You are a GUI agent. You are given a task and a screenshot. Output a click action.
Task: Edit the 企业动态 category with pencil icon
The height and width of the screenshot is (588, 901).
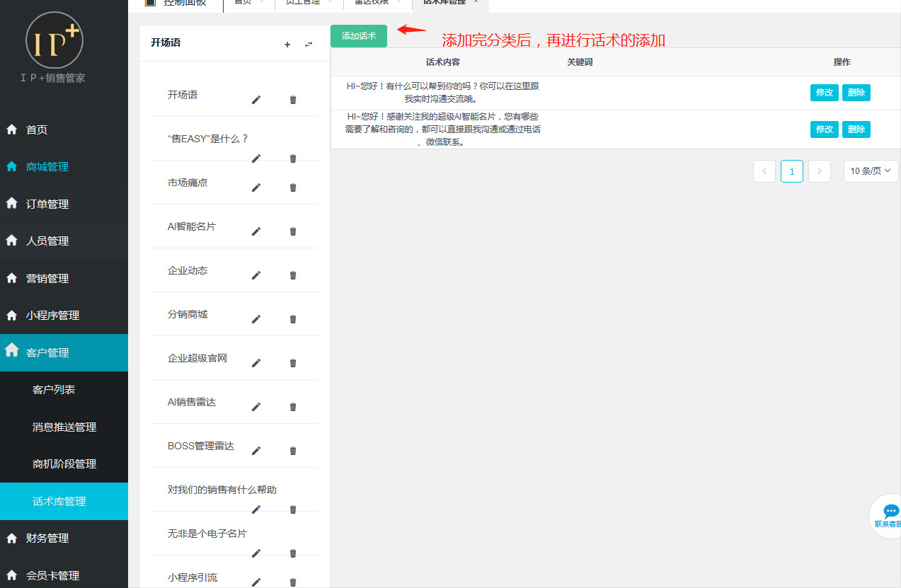point(256,275)
